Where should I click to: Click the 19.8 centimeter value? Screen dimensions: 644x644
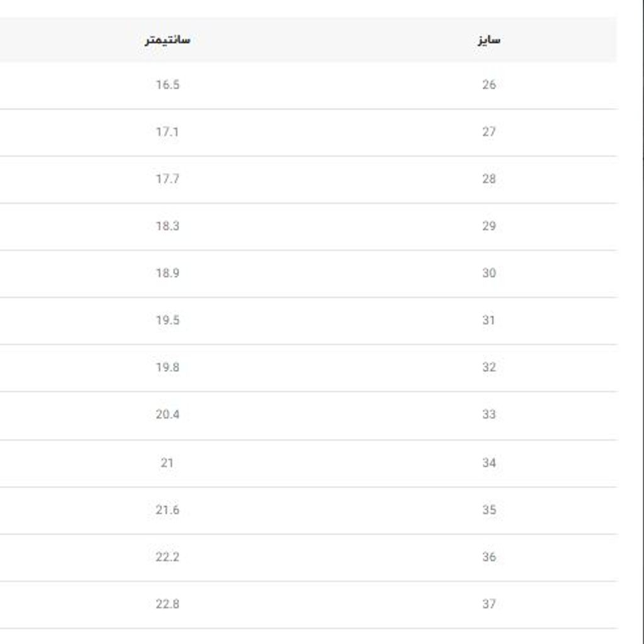tap(167, 367)
